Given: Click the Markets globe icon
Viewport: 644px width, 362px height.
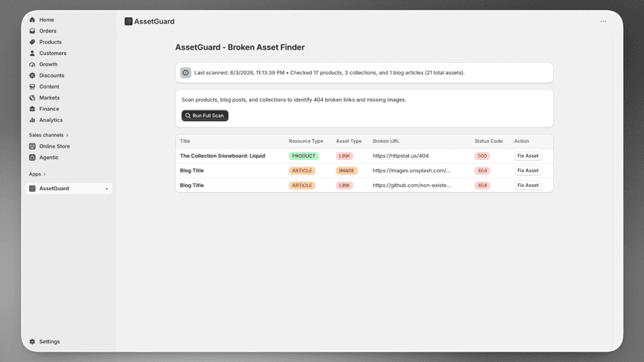Looking at the screenshot, I should point(33,98).
